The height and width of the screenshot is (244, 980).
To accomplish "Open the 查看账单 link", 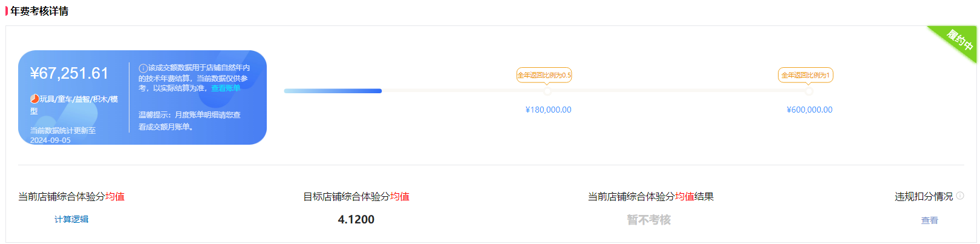I will click(226, 88).
